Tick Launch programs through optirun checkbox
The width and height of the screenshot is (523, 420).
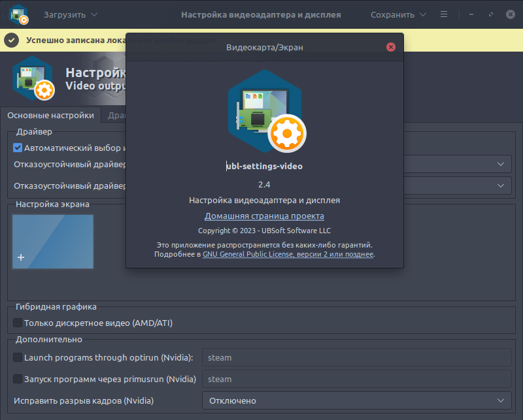pos(18,357)
